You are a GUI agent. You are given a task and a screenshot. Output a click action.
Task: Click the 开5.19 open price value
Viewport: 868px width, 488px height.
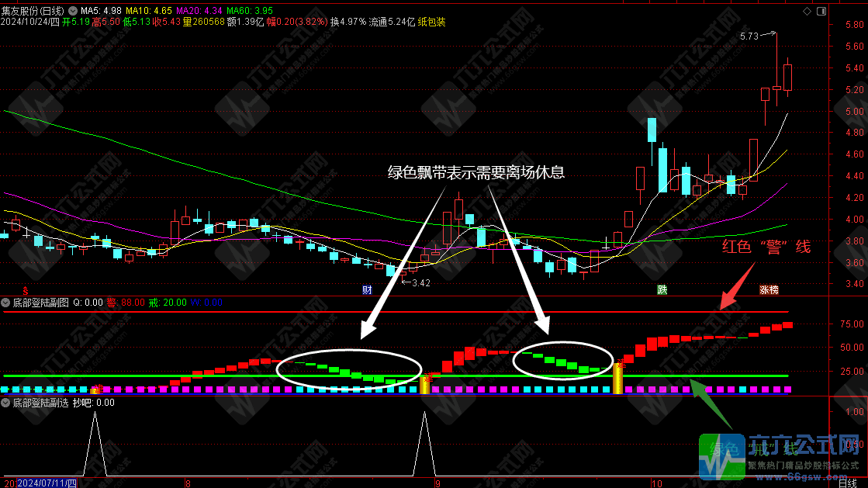(76, 22)
